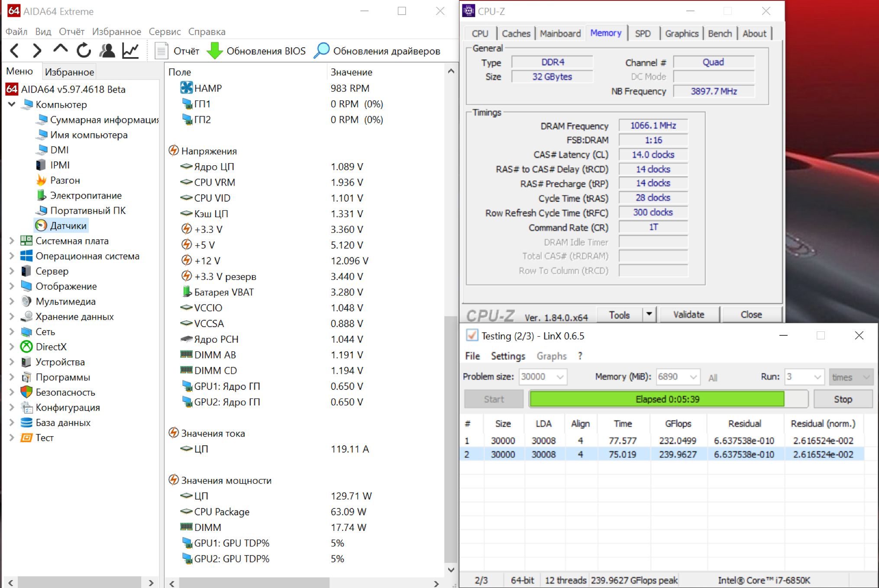Click the LinX elapsed progress bar

pos(667,399)
